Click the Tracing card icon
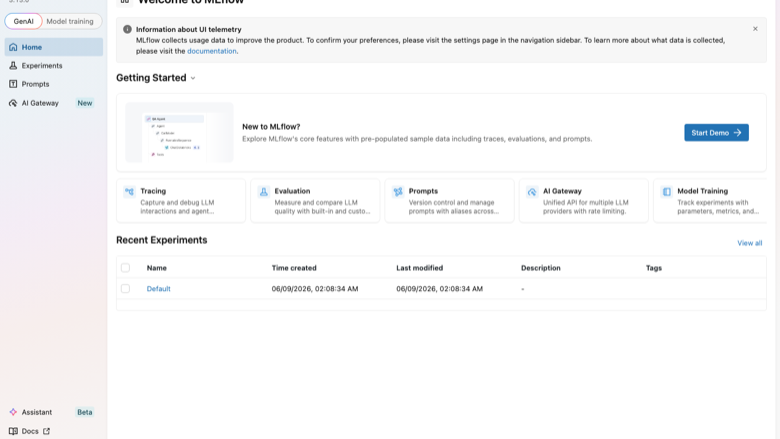 [x=129, y=191]
